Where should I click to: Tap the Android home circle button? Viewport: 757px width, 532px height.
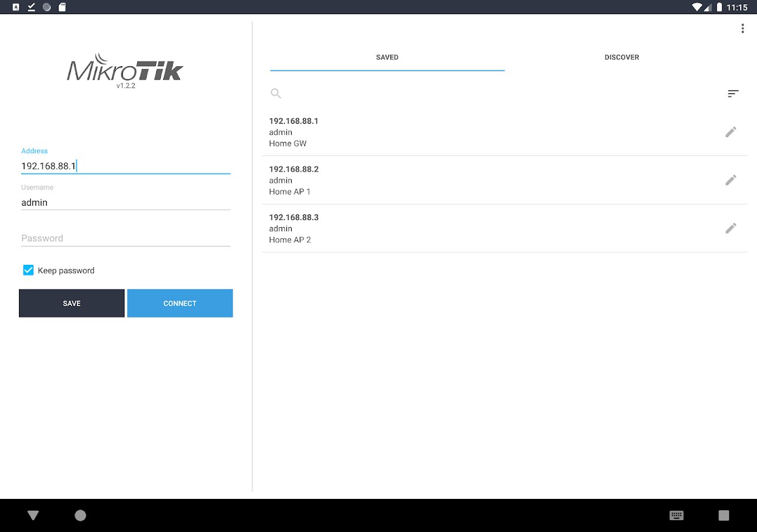click(80, 515)
